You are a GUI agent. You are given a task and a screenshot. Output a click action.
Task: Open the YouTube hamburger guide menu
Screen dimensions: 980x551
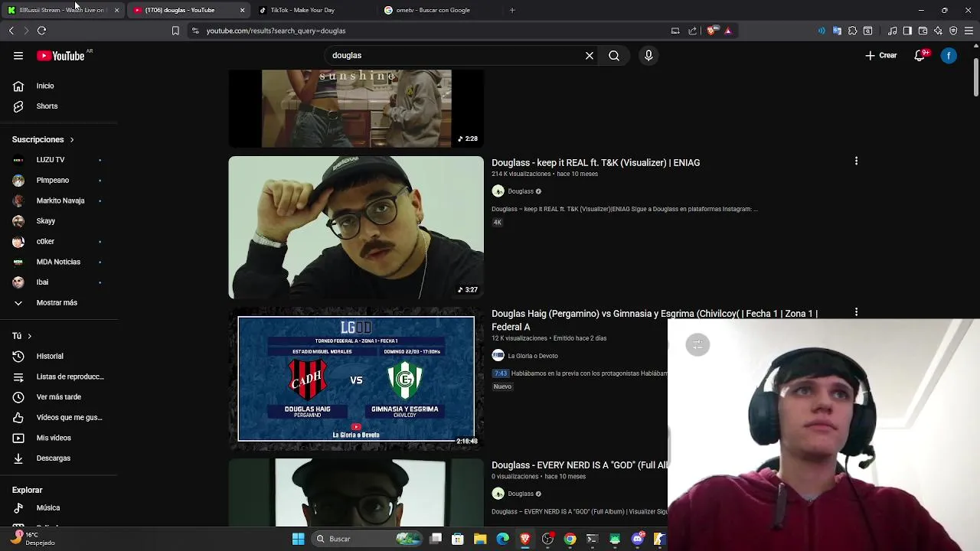18,55
